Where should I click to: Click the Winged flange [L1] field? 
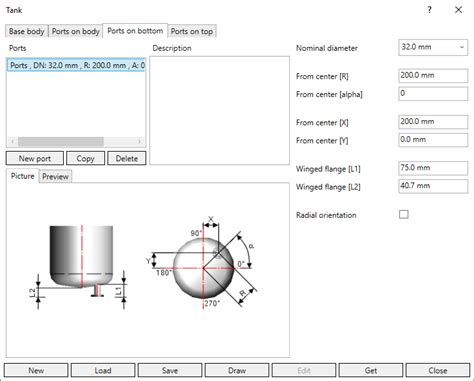point(433,168)
